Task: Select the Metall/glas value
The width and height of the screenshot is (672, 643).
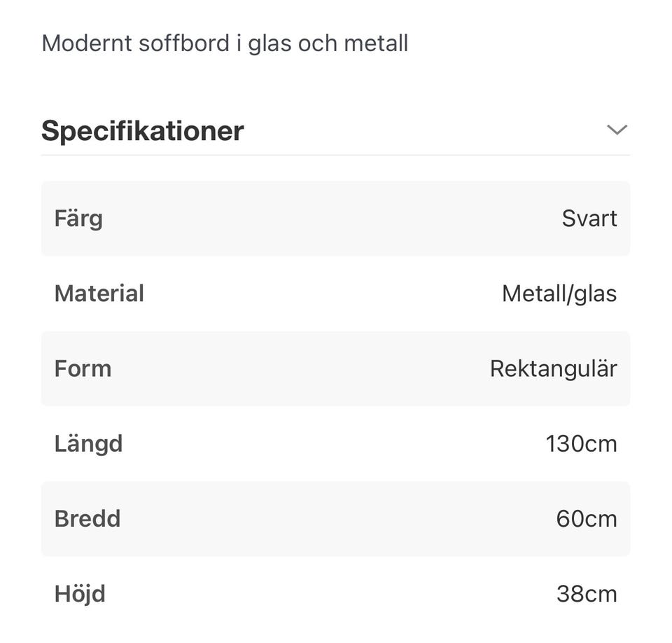Action: coord(559,293)
